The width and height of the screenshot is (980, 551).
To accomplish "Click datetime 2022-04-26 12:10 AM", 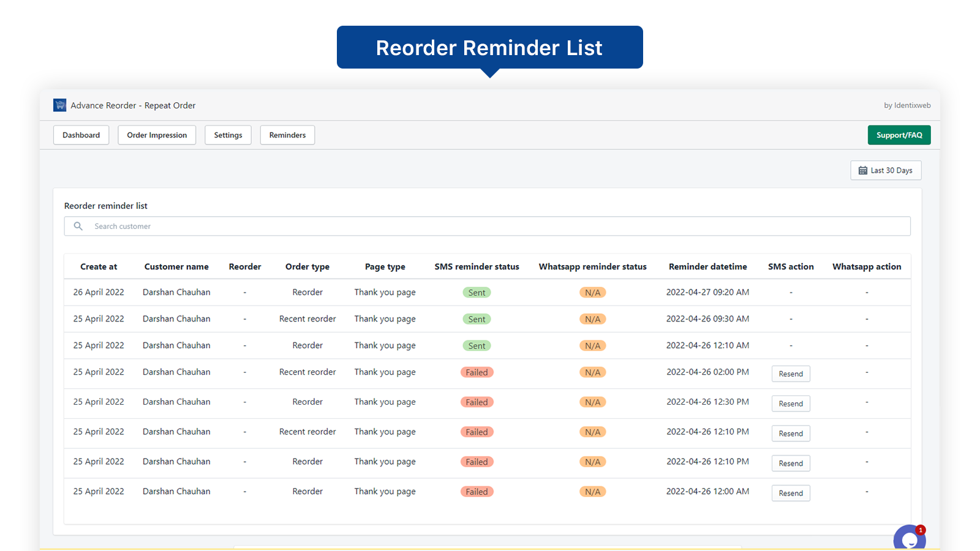I will (707, 345).
